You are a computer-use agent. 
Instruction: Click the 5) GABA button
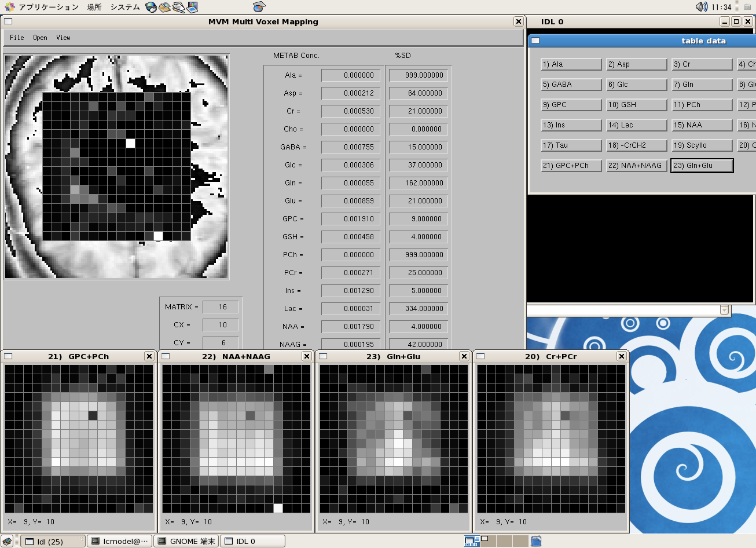[571, 85]
